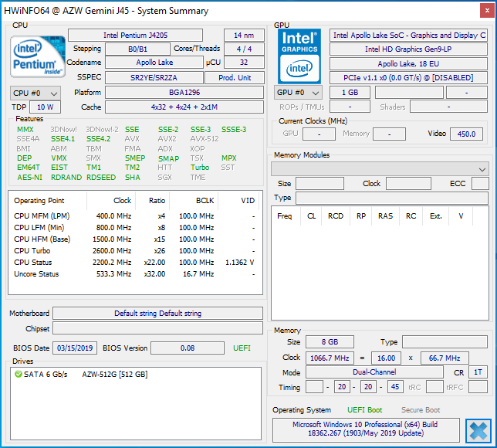This screenshot has height=448, width=497.
Task: Click the BCLK column header
Action: tap(194, 201)
